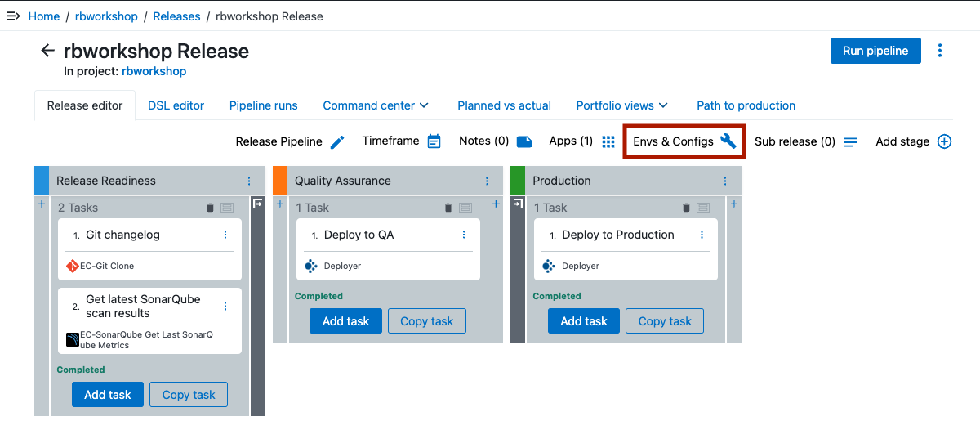Toggle the hamburger navigation menu

13,16
